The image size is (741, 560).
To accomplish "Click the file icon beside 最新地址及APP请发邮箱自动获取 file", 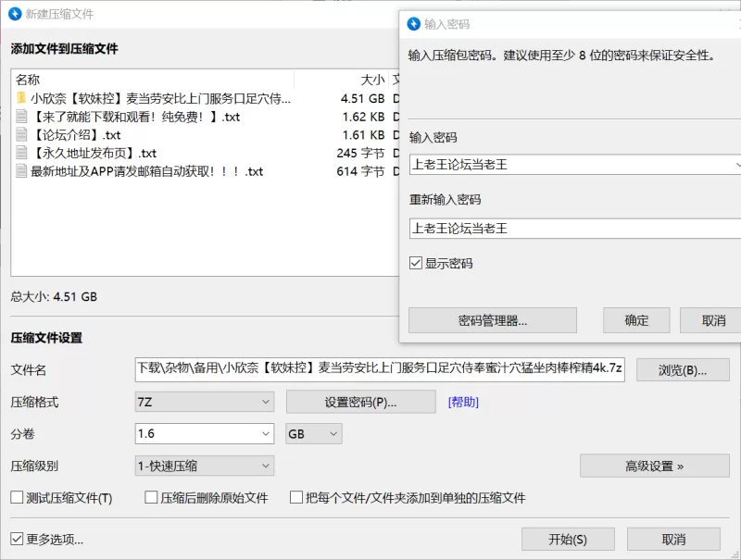I will click(22, 171).
